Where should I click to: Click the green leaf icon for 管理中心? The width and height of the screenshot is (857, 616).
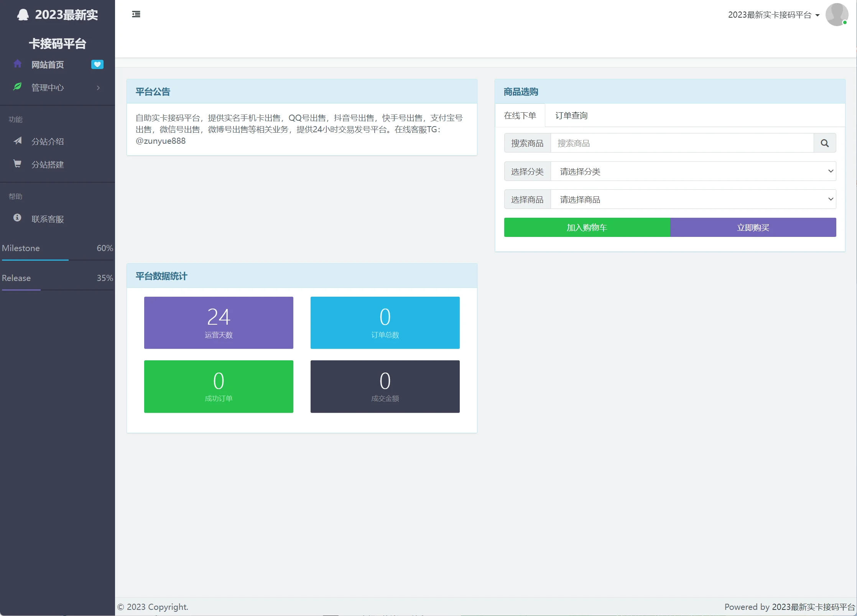tap(17, 87)
